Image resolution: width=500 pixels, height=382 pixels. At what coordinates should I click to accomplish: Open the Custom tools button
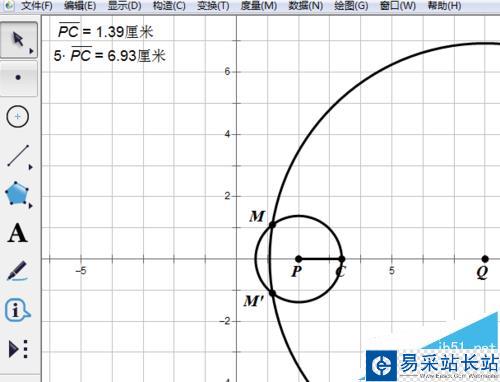(x=18, y=349)
